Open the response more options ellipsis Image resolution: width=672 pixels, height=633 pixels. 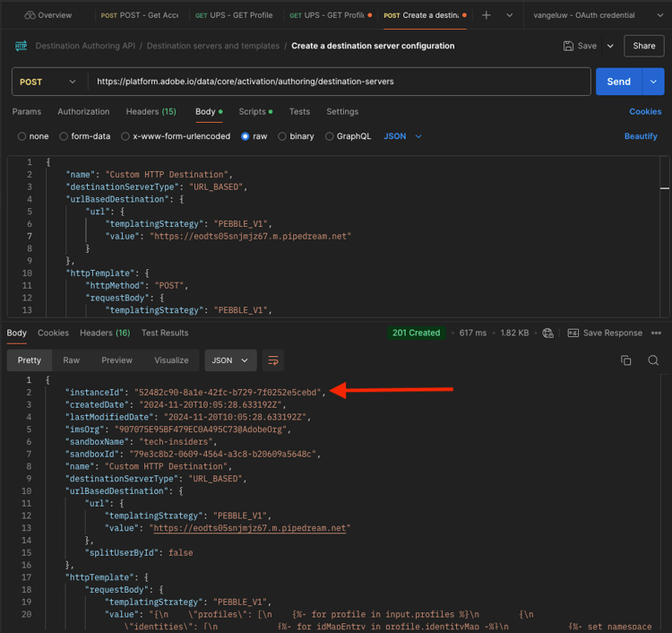click(x=656, y=333)
